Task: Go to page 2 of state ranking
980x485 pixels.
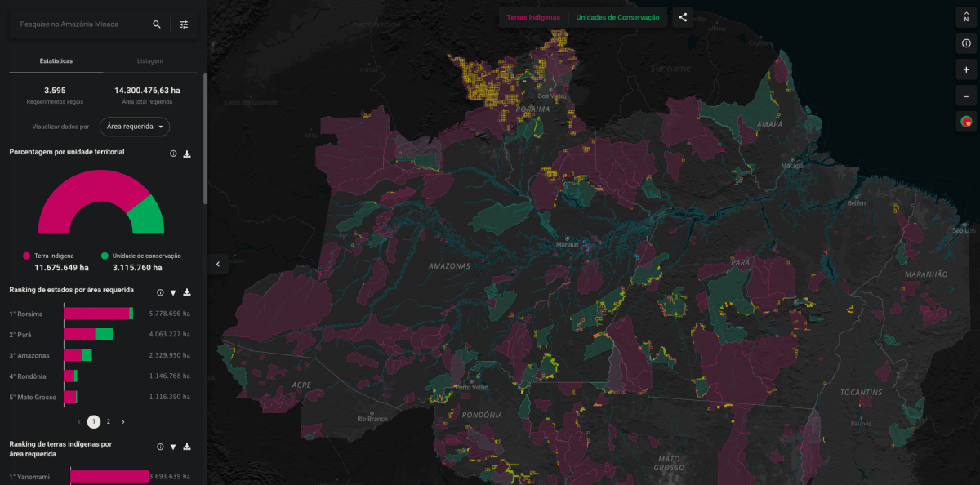Action: click(109, 421)
